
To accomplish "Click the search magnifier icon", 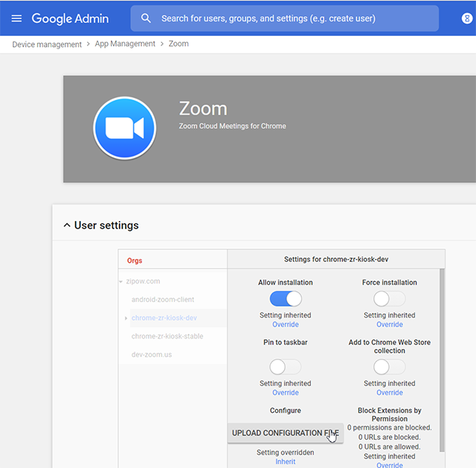I will coord(146,18).
